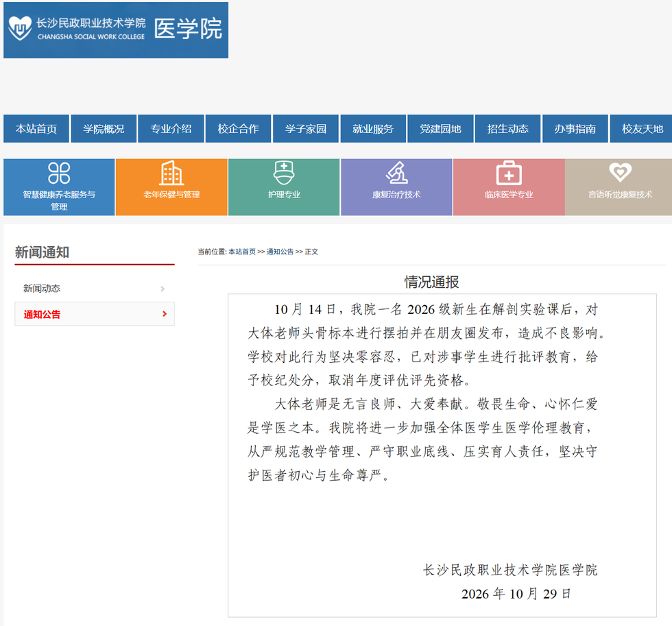Image resolution: width=672 pixels, height=626 pixels.
Task: Open the 康复治疗技术 tile label
Action: tap(396, 195)
